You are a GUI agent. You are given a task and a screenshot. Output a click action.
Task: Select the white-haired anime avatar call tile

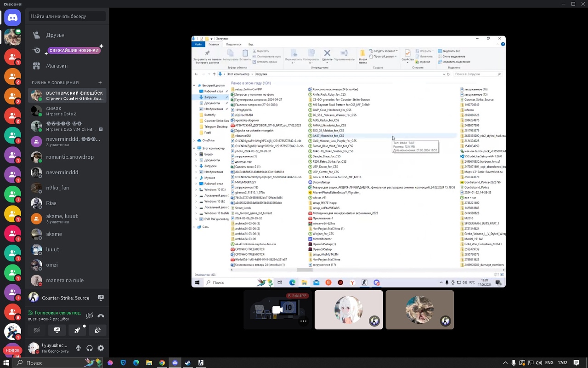(x=349, y=310)
